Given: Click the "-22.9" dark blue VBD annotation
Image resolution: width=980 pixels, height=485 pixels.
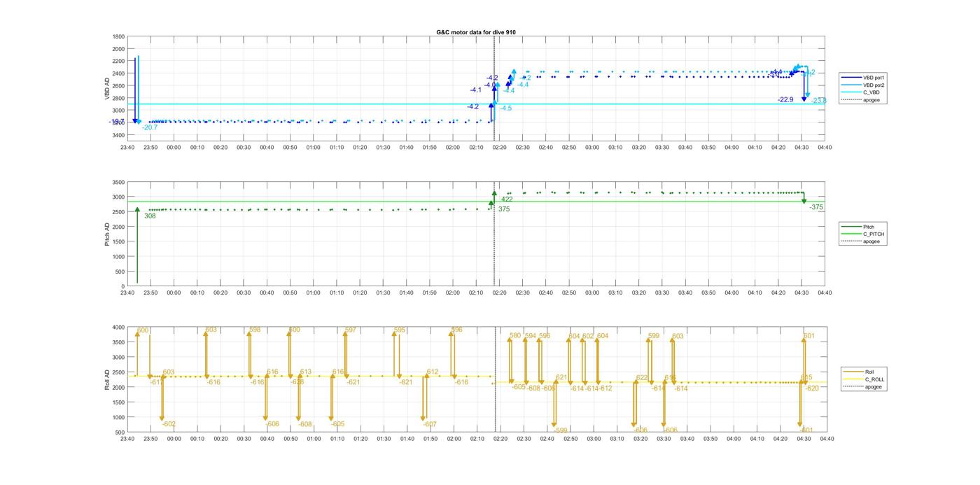Looking at the screenshot, I should point(785,100).
